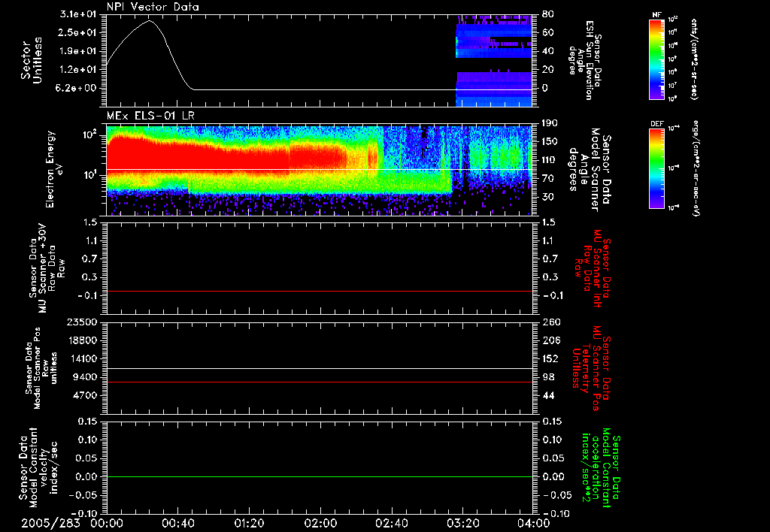Select the "NPI Vector Data" panel title
Viewport: 770px width, 532px height.
click(153, 7)
